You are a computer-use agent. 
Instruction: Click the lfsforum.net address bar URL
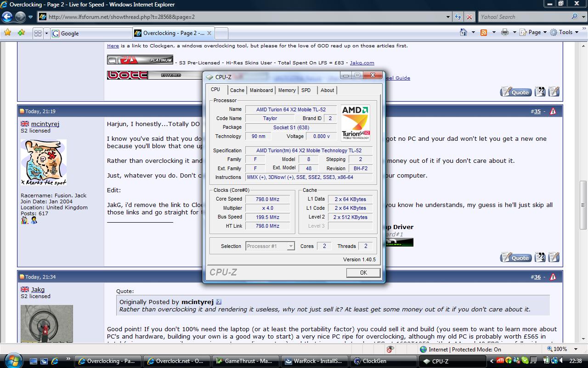(x=122, y=17)
